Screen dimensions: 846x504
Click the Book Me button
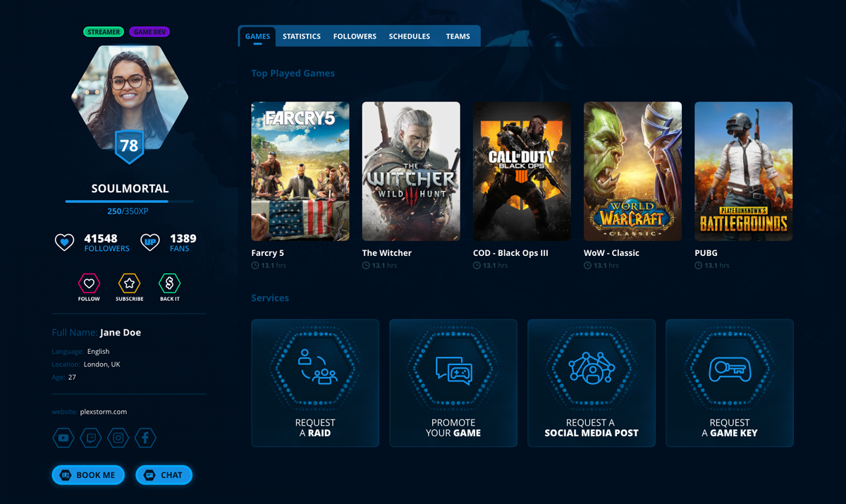tap(88, 475)
